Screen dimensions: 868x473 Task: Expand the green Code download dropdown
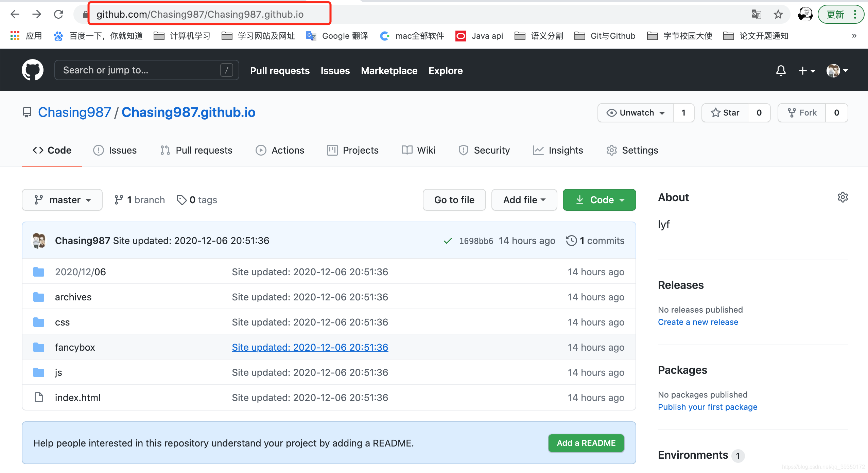click(599, 200)
